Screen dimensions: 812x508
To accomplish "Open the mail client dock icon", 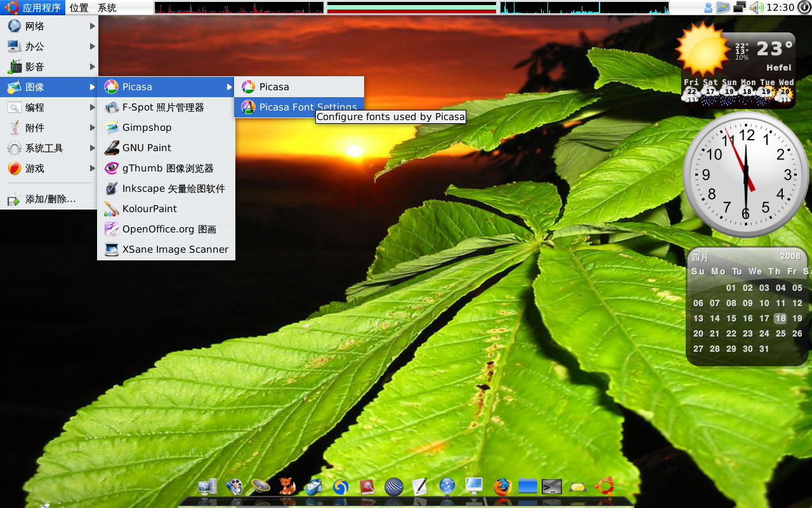I will pos(314,487).
